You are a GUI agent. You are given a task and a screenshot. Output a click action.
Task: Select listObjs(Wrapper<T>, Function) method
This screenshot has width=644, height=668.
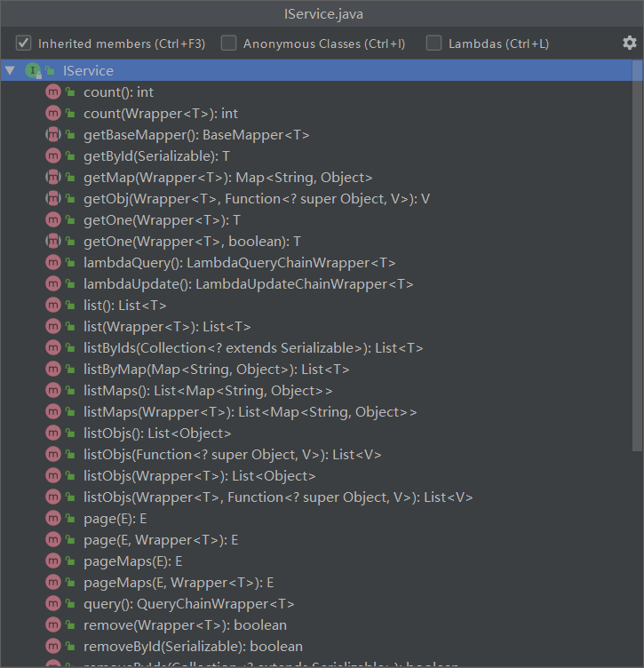pos(278,497)
